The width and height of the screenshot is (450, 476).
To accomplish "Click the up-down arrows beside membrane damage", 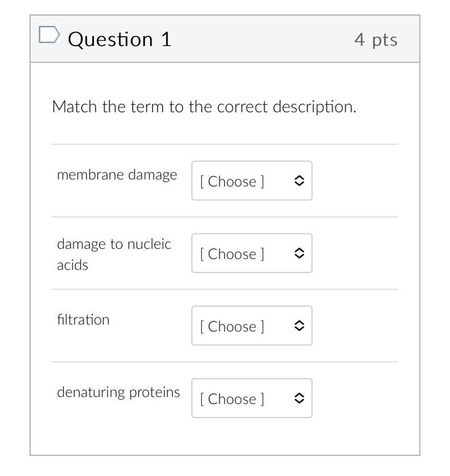I will pyautogui.click(x=299, y=181).
